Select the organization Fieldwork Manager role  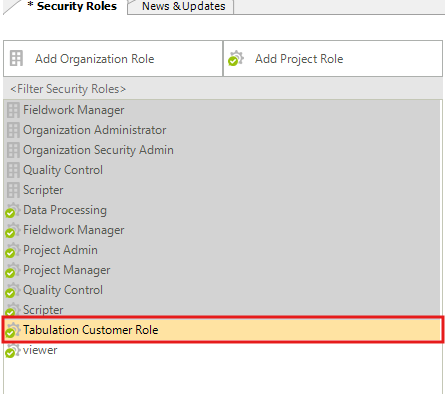[x=223, y=110]
